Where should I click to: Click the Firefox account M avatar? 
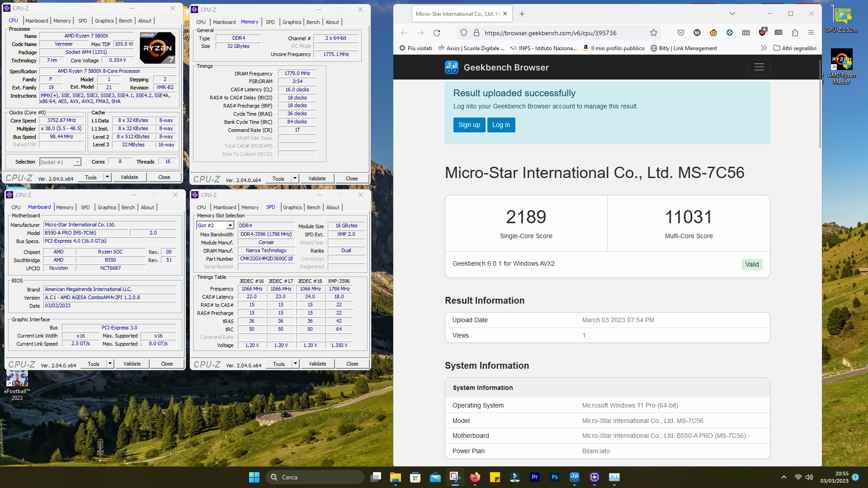[697, 33]
